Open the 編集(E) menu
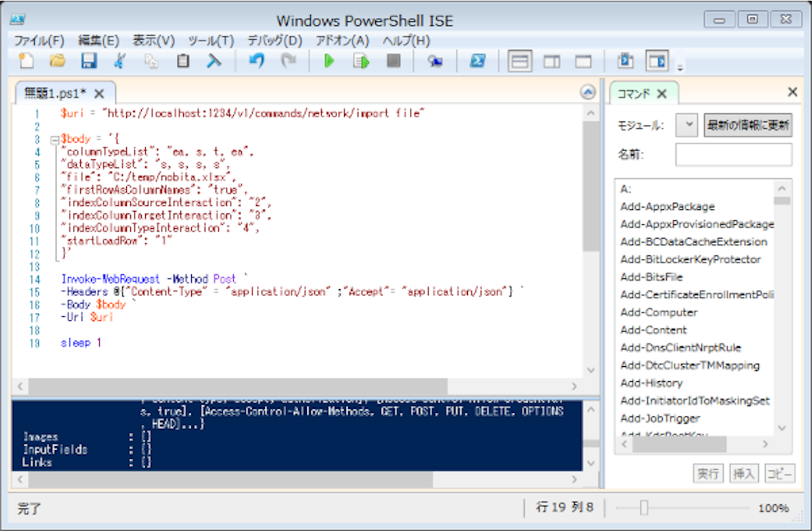This screenshot has height=531, width=812. coord(98,40)
